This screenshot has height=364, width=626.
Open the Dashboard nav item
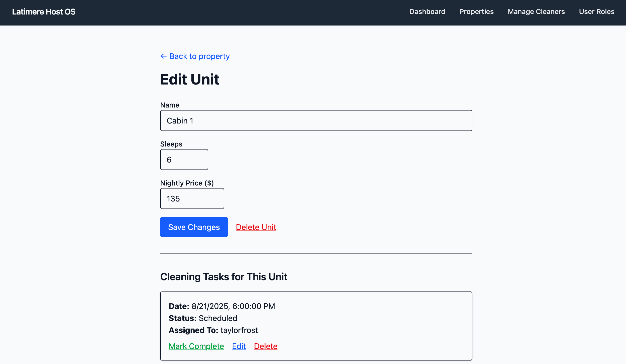point(427,11)
